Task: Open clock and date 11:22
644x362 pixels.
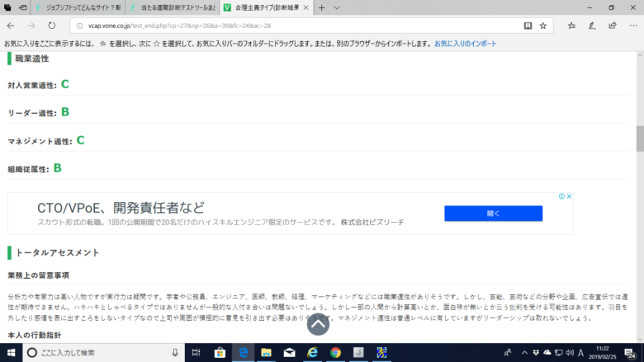Action: 603,353
